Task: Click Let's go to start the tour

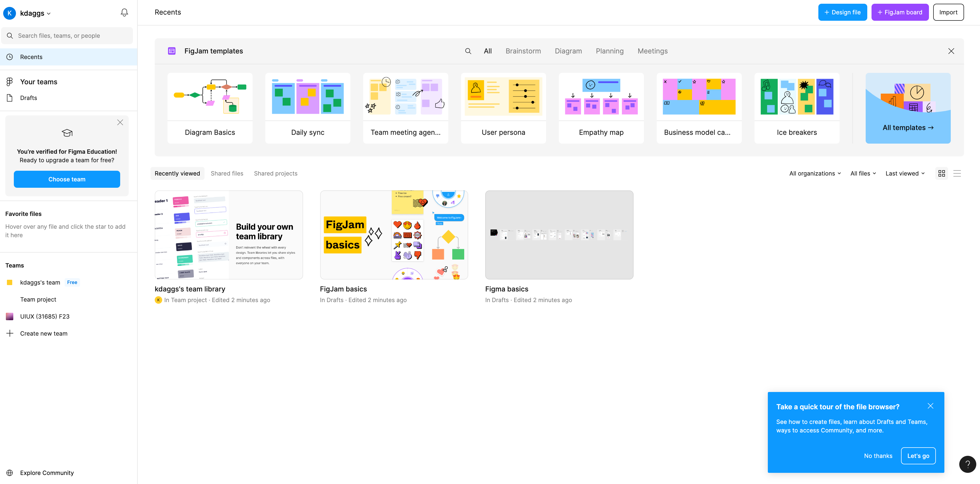Action: pos(918,456)
